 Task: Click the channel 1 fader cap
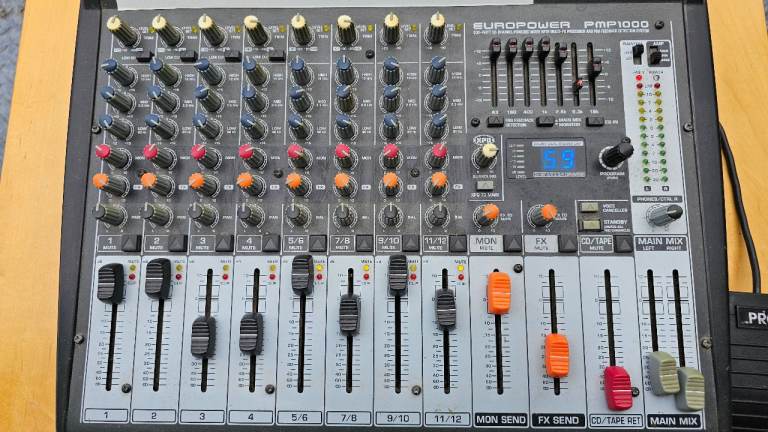click(x=111, y=283)
